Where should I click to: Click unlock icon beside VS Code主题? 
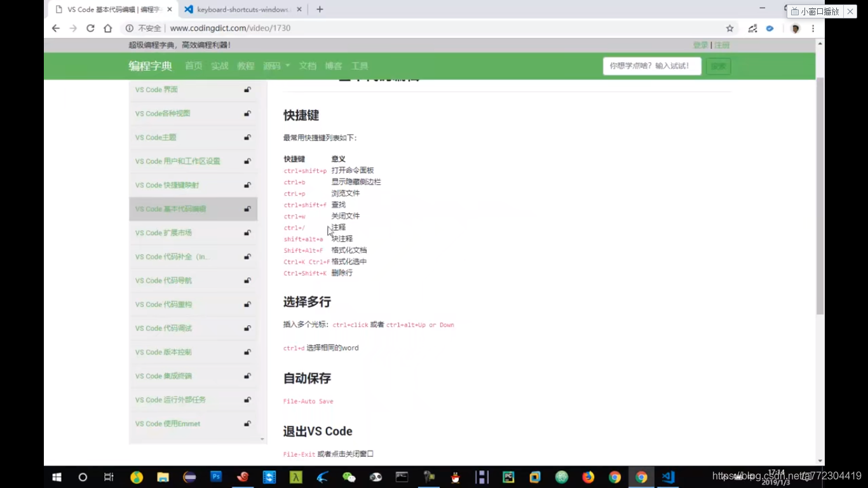coord(247,137)
